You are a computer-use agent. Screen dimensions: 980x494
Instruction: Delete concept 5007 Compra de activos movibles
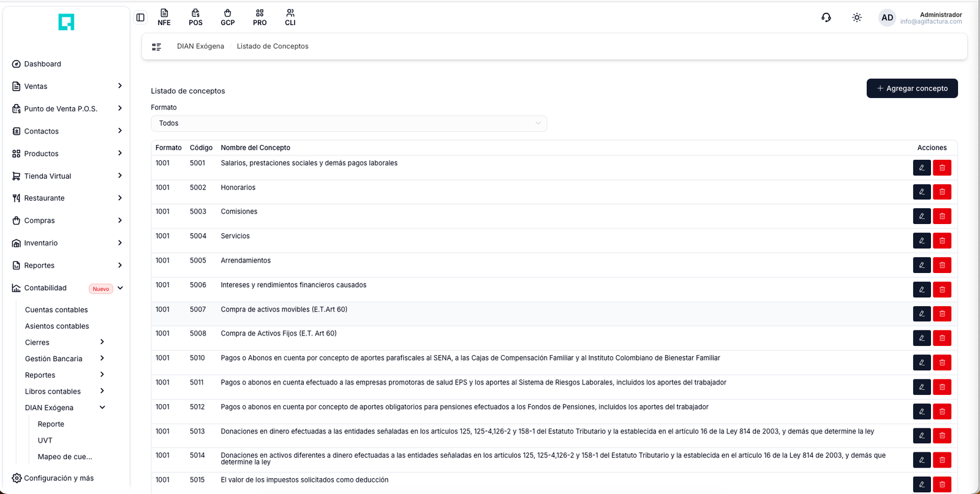coord(942,314)
